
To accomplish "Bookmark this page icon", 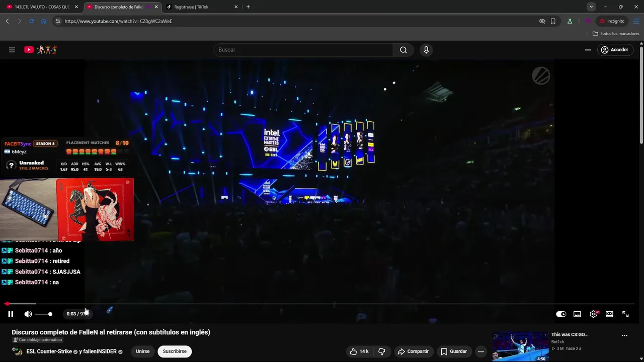I will tap(553, 21).
